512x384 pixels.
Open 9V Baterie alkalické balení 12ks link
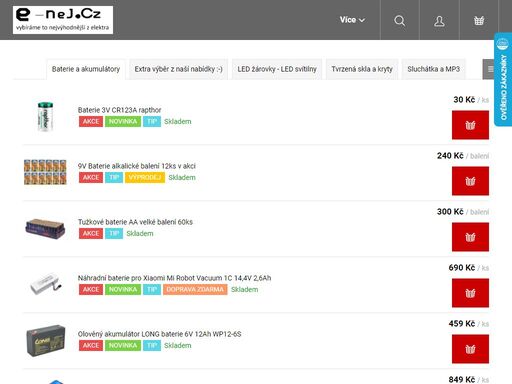137,166
